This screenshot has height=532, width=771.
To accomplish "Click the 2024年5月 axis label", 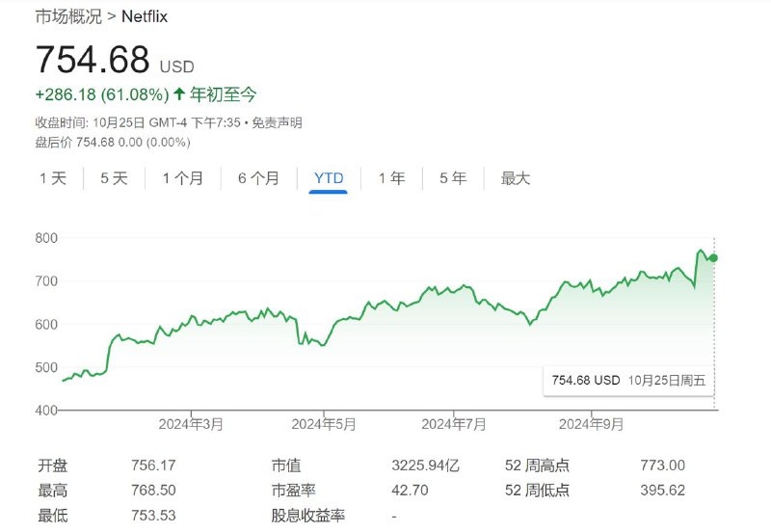I will point(324,424).
